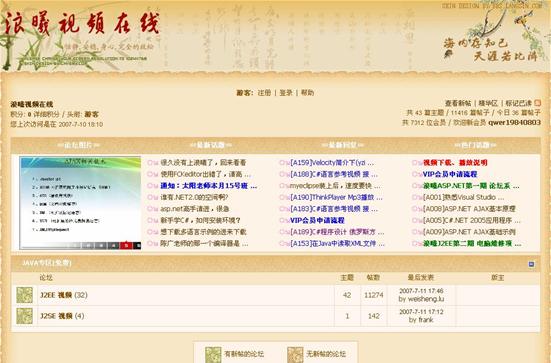The width and height of the screenshot is (551, 363).
Task: Click the 浪曦视频在线 calligraphy banner logo
Action: click(82, 24)
